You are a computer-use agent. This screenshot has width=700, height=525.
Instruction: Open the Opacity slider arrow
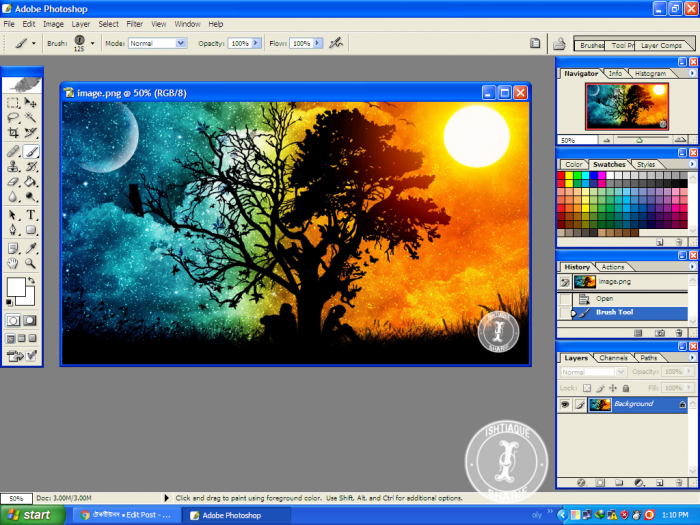[x=256, y=43]
